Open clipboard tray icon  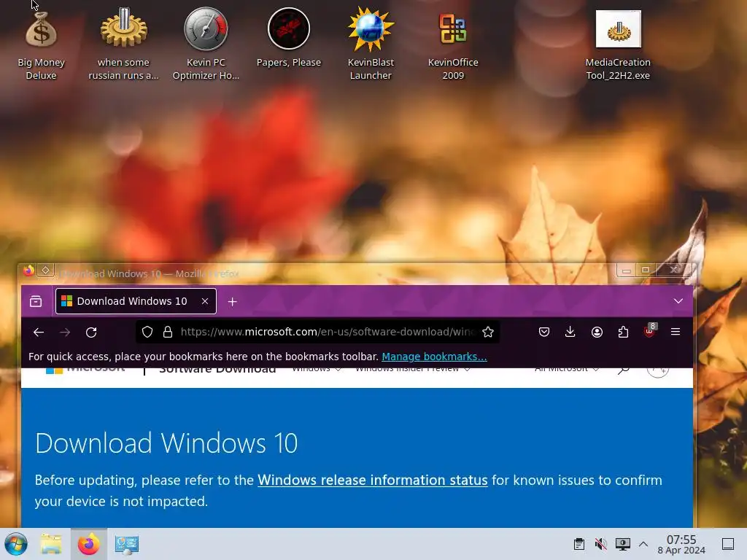coord(578,544)
